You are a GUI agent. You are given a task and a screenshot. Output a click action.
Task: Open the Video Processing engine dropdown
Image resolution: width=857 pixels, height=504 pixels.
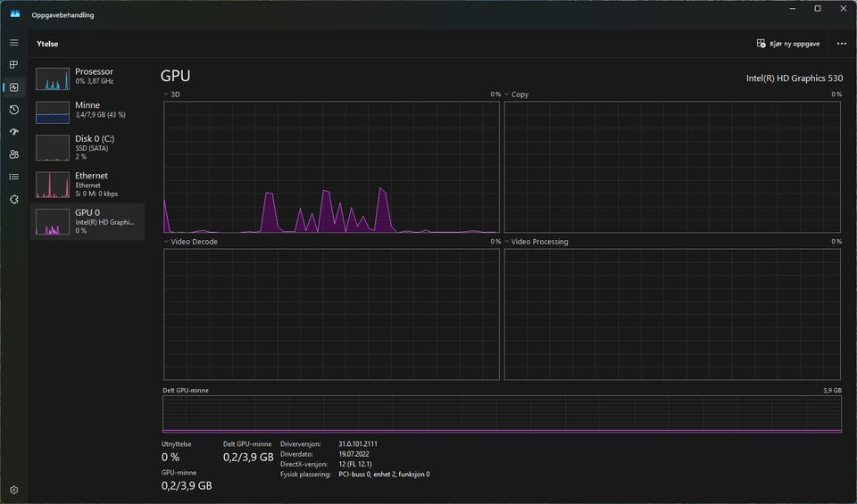[x=507, y=242]
